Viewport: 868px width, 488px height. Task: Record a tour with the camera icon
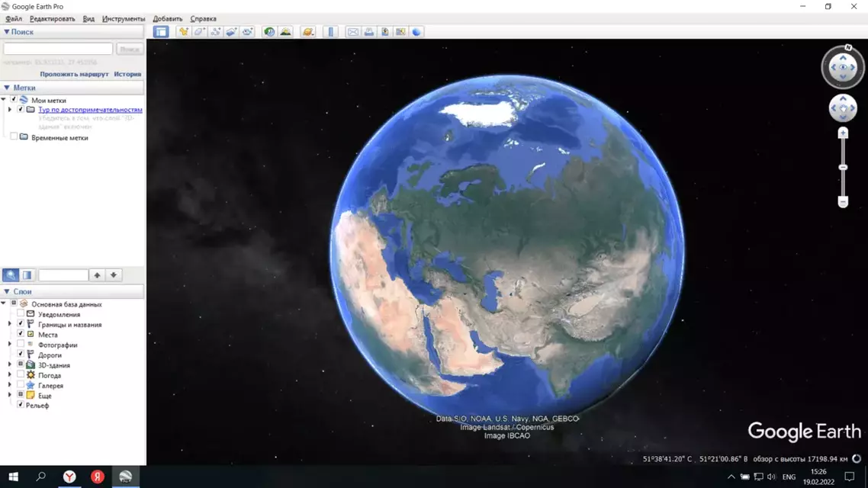point(247,31)
